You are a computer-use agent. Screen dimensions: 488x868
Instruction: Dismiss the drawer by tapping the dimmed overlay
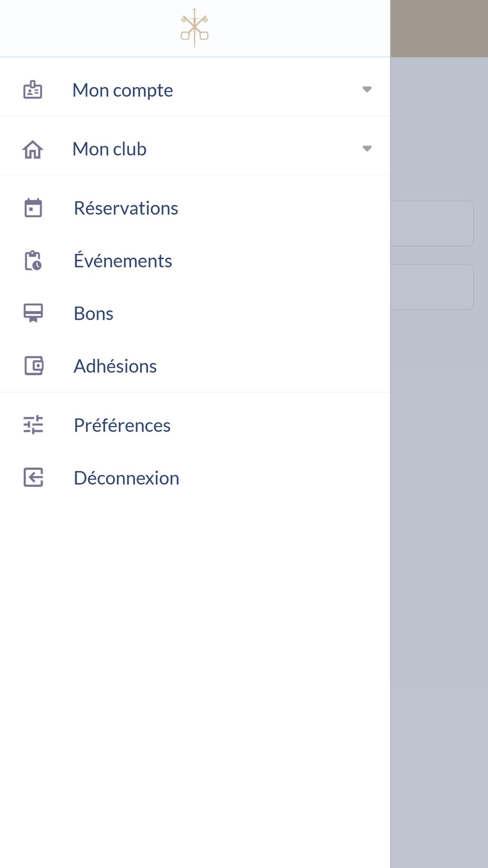point(439,537)
